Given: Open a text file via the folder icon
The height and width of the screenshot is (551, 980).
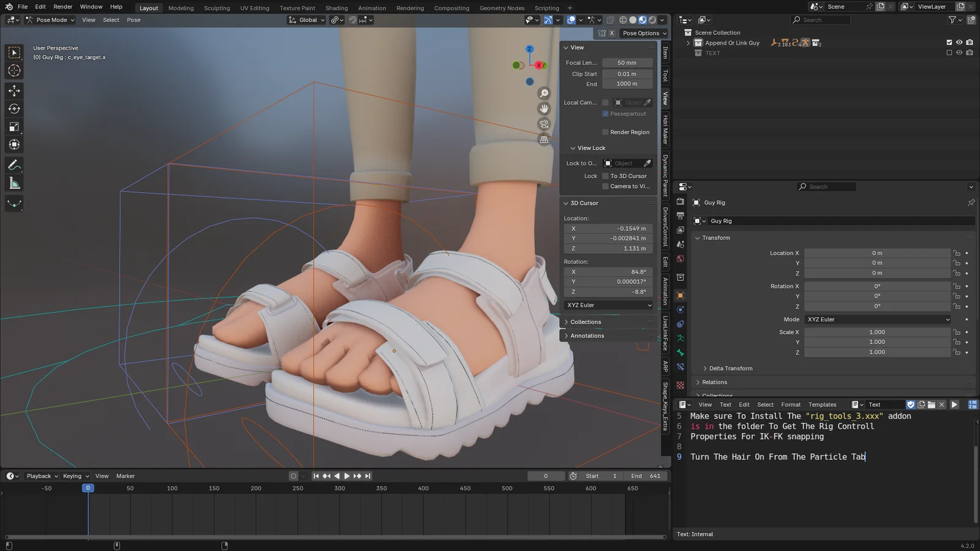Looking at the screenshot, I should tap(932, 404).
